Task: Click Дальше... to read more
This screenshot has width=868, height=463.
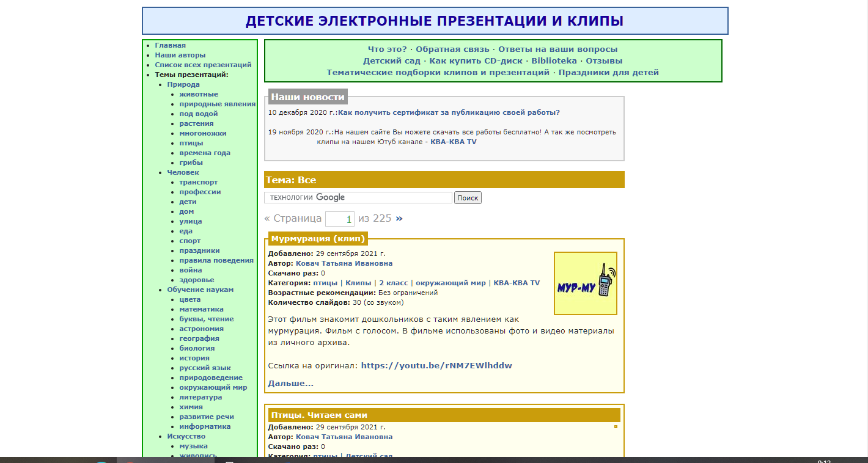Action: [291, 383]
